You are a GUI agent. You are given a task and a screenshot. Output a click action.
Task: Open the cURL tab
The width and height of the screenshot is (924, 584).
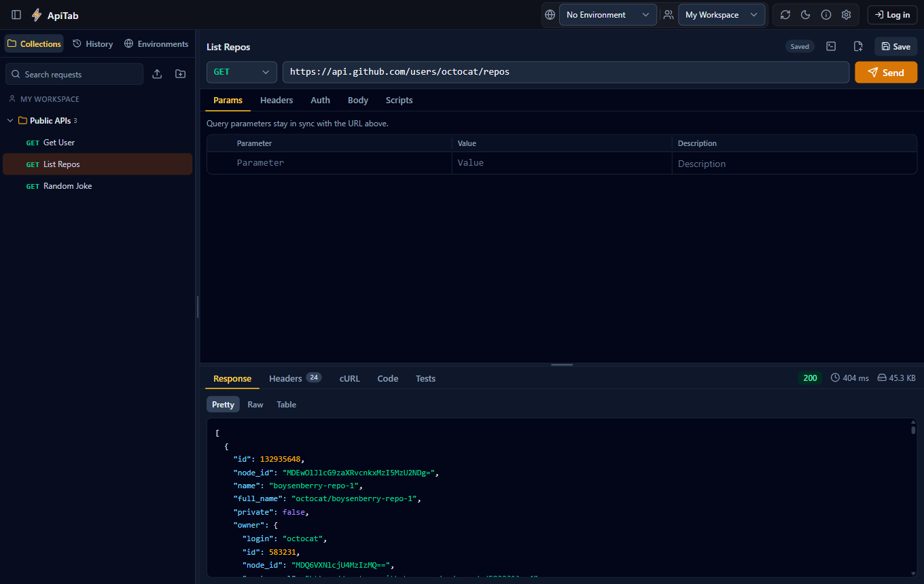[x=349, y=378]
